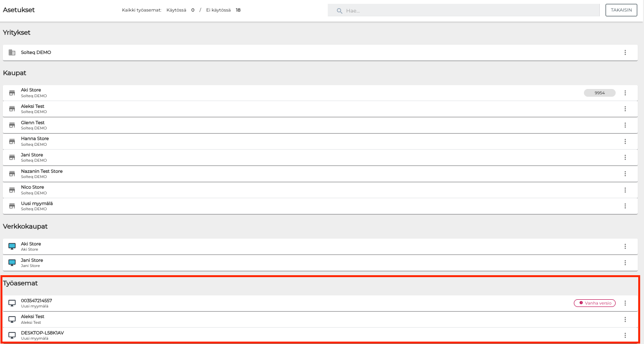644x344 pixels.
Task: Open the more menu for workstation 003547214557
Action: click(x=625, y=303)
